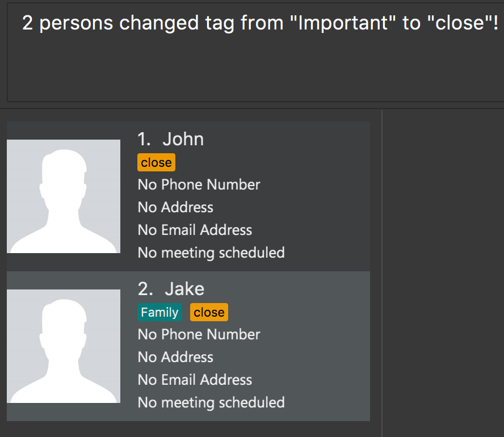Click John's No Email Address line
504x437 pixels.
[x=195, y=230]
